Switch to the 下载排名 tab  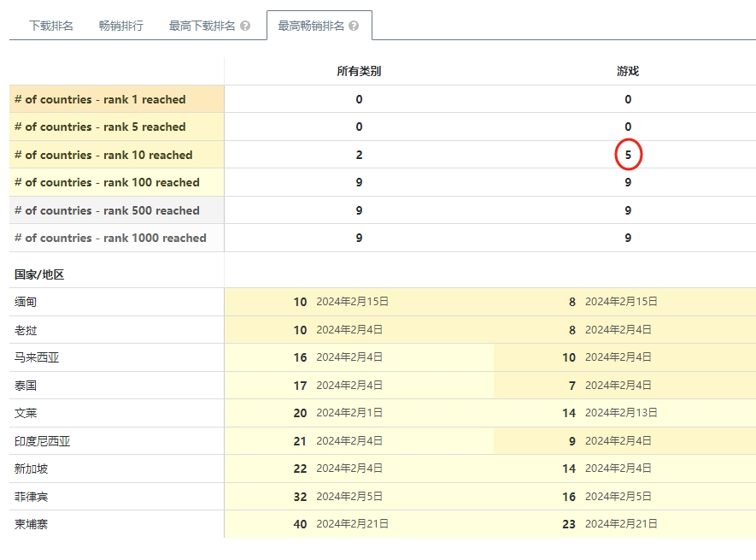tap(51, 26)
